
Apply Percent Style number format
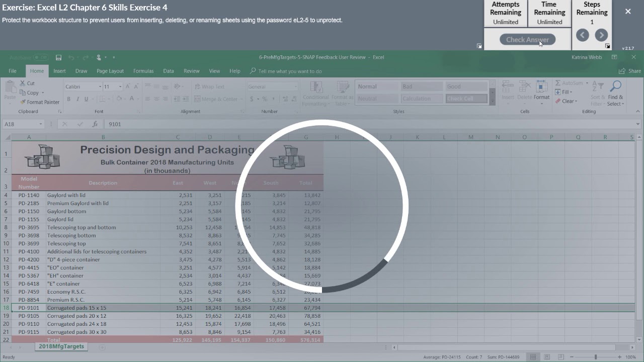coord(265,99)
